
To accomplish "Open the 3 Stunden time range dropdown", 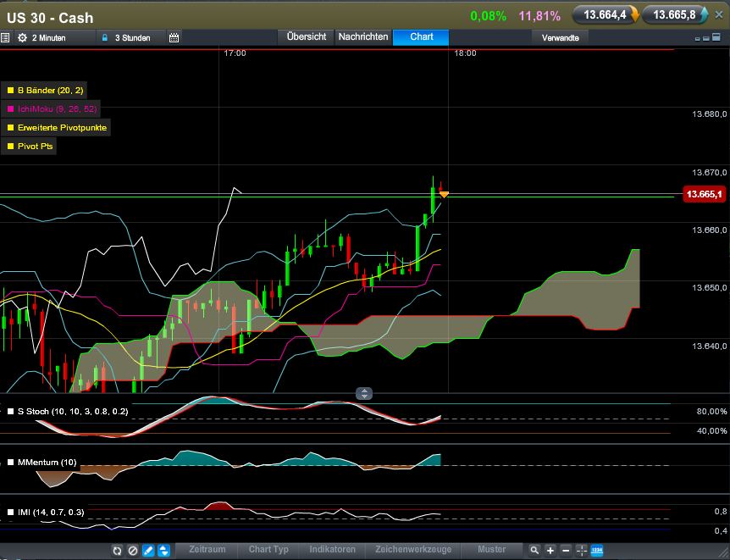I will click(131, 38).
